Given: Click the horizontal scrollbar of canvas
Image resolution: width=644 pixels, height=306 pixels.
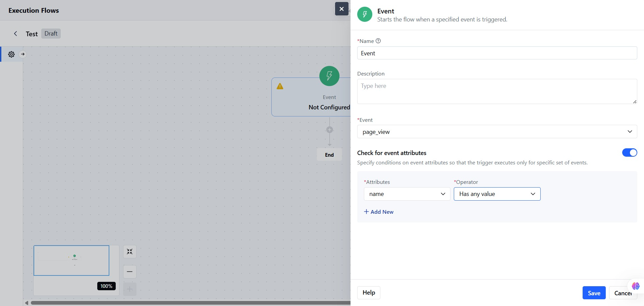Looking at the screenshot, I should [x=191, y=303].
